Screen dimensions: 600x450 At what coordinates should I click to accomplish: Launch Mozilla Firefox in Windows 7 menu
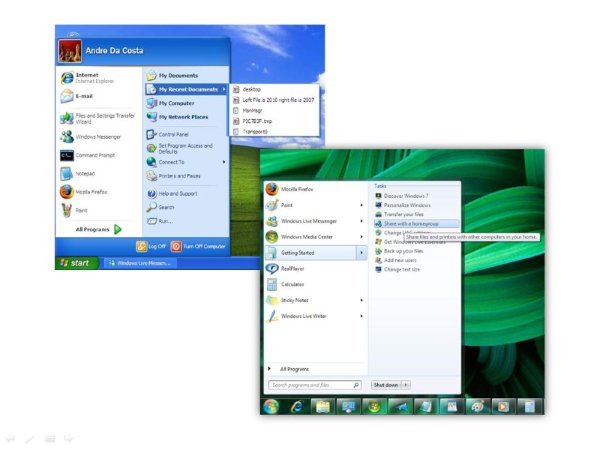click(x=289, y=189)
